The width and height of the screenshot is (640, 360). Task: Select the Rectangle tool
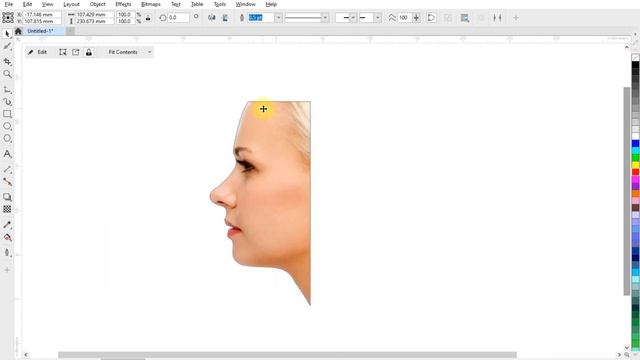point(7,114)
